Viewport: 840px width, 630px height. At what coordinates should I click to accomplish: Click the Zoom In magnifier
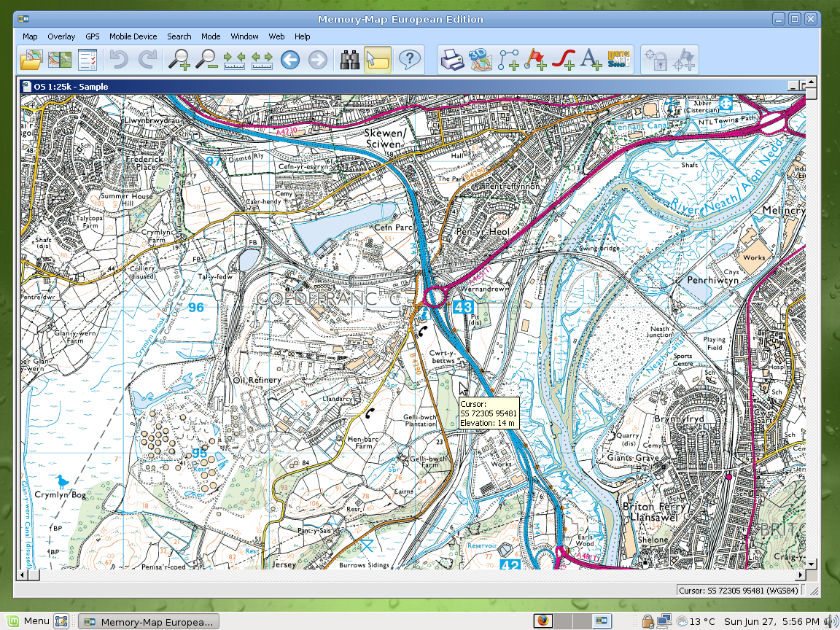(179, 60)
